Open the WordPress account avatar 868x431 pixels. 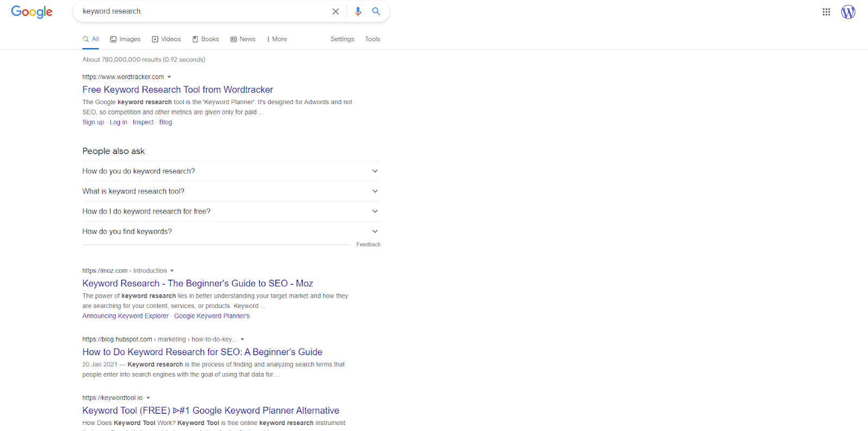coord(848,12)
